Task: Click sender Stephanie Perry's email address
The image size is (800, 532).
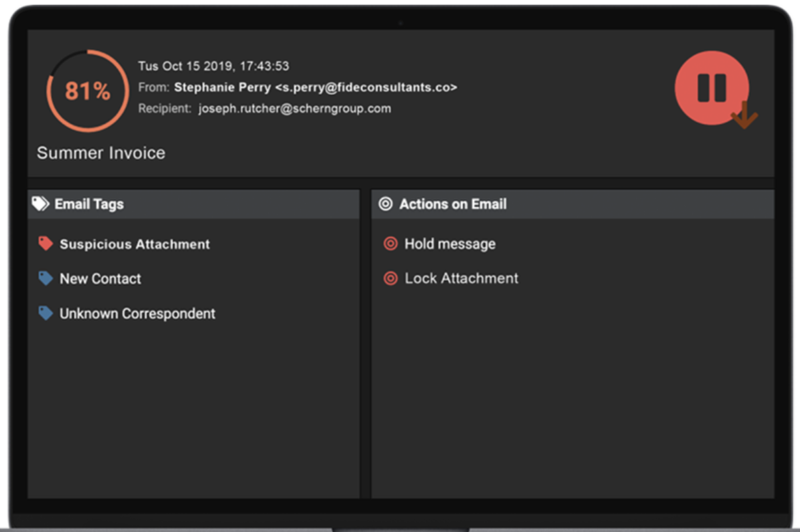Action: point(366,88)
